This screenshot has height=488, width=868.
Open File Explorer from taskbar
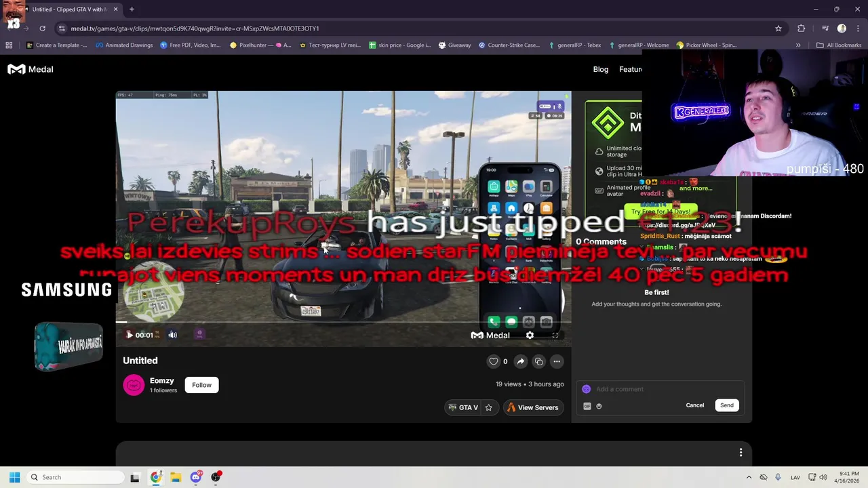click(x=176, y=477)
